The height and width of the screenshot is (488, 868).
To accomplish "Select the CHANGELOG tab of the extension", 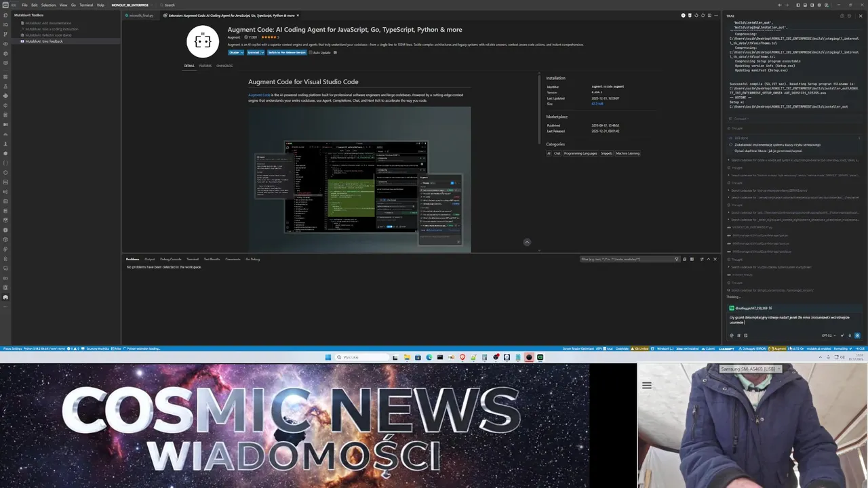I will click(x=224, y=66).
